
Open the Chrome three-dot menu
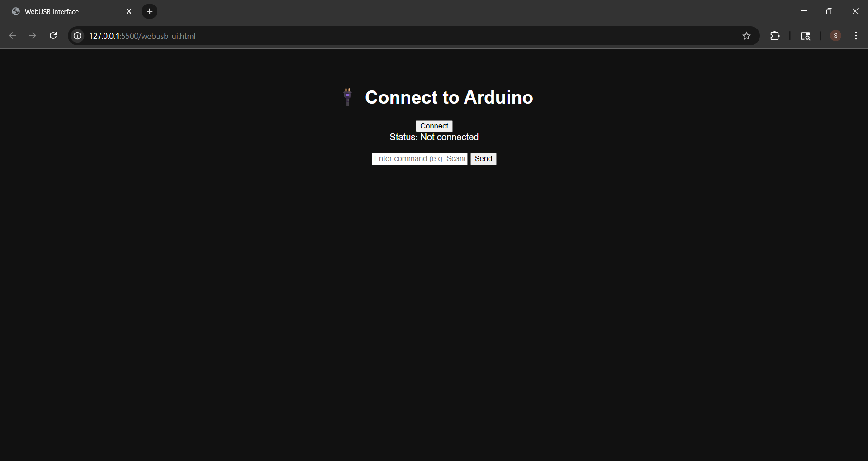coord(856,36)
